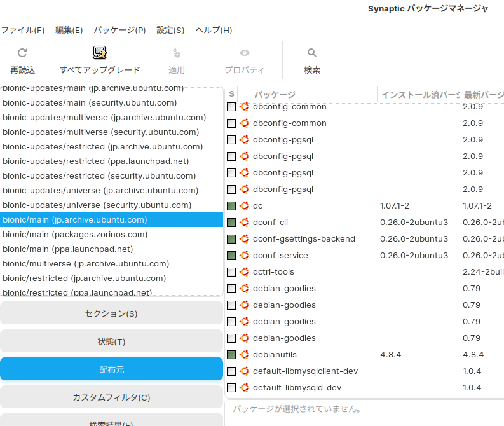Click the Ubuntu icon beside dc

244,206
